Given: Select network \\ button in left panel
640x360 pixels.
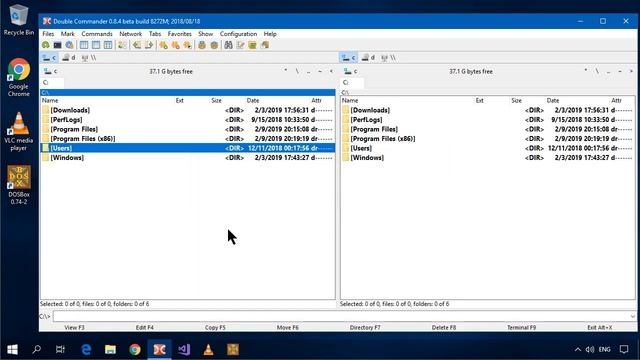Looking at the screenshot, I should (89, 58).
